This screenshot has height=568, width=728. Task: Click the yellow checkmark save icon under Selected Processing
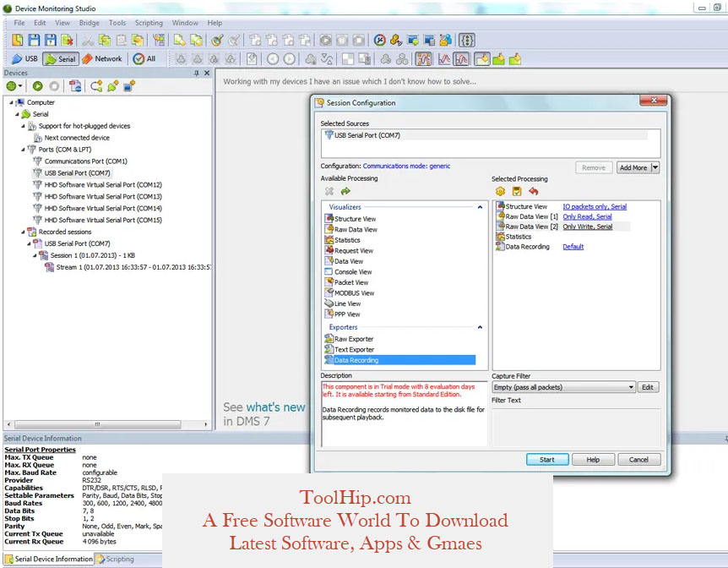pyautogui.click(x=517, y=191)
